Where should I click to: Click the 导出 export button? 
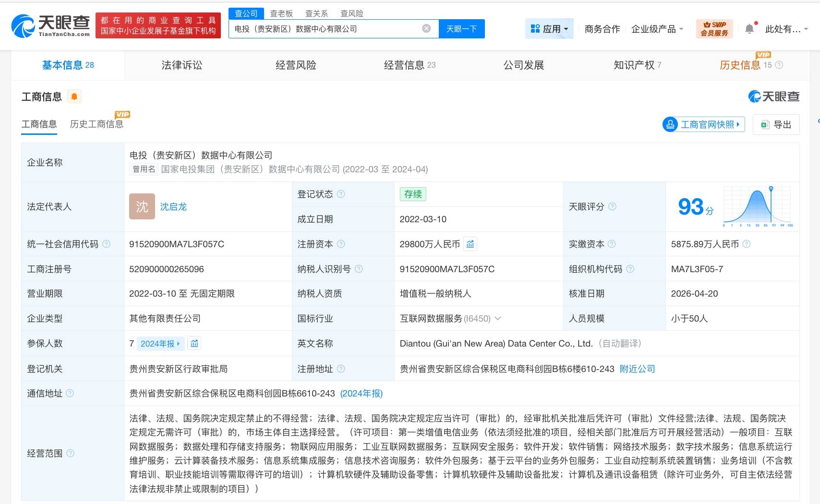pyautogui.click(x=776, y=125)
